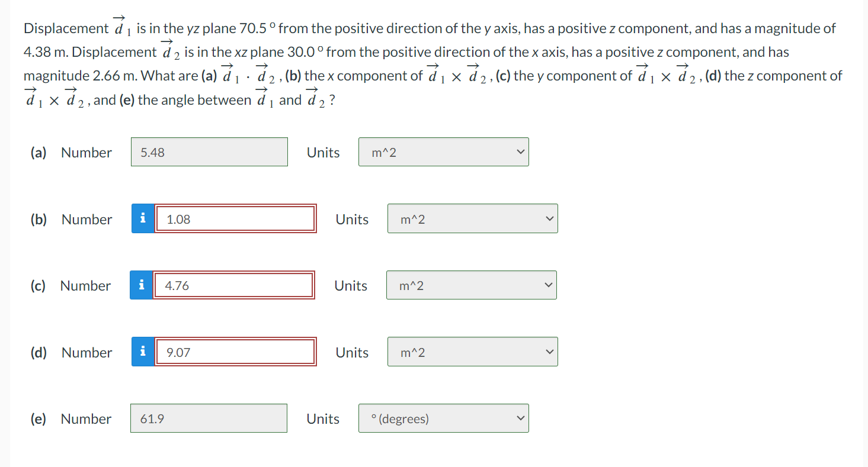Open the m^2 units selector for part (d)
868x467 pixels.
coord(472,352)
